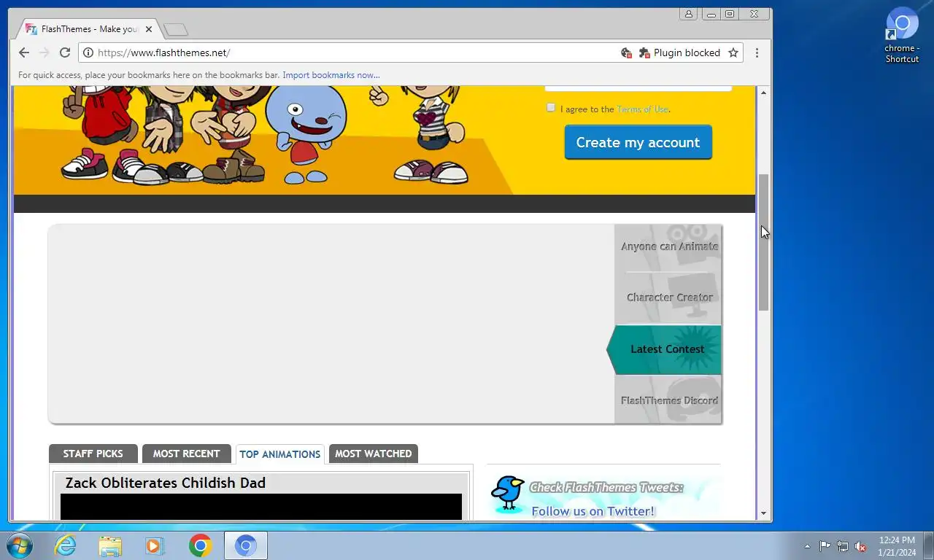Image resolution: width=934 pixels, height=560 pixels.
Task: Switch to the Most Watched tab
Action: [373, 454]
